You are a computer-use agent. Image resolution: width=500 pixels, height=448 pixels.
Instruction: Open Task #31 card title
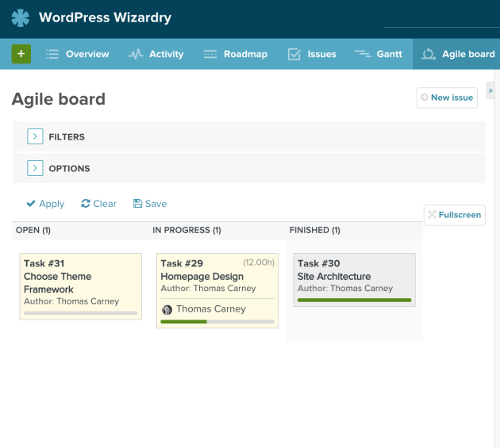pyautogui.click(x=44, y=263)
